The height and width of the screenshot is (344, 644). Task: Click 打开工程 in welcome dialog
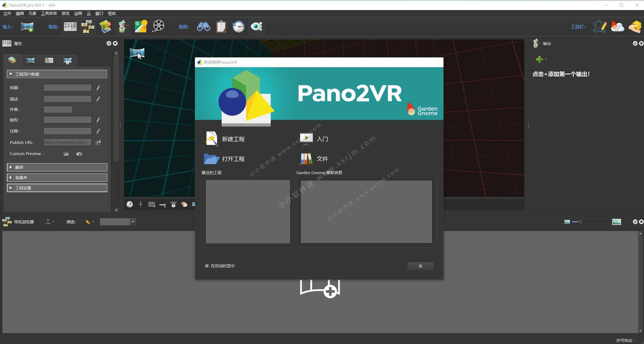(x=225, y=159)
